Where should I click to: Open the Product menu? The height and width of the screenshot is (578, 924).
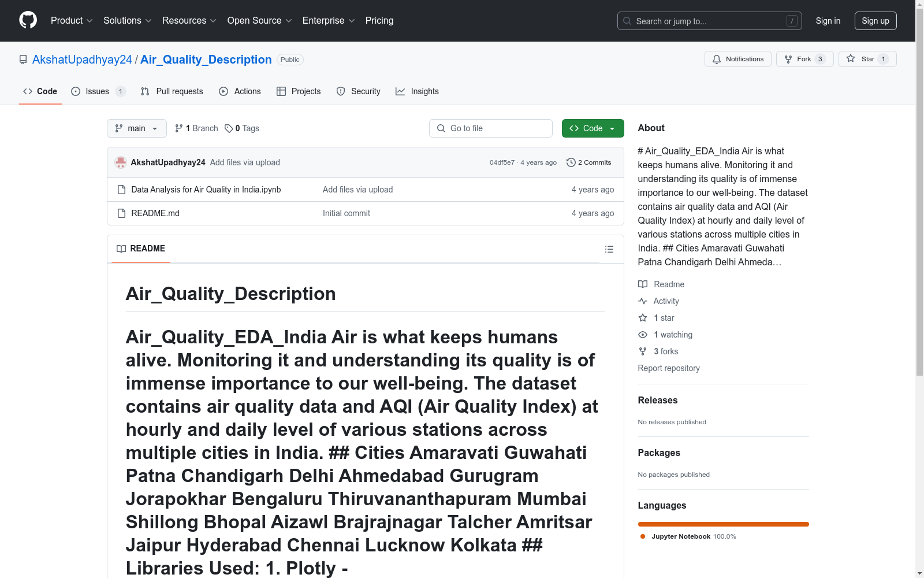click(x=72, y=21)
